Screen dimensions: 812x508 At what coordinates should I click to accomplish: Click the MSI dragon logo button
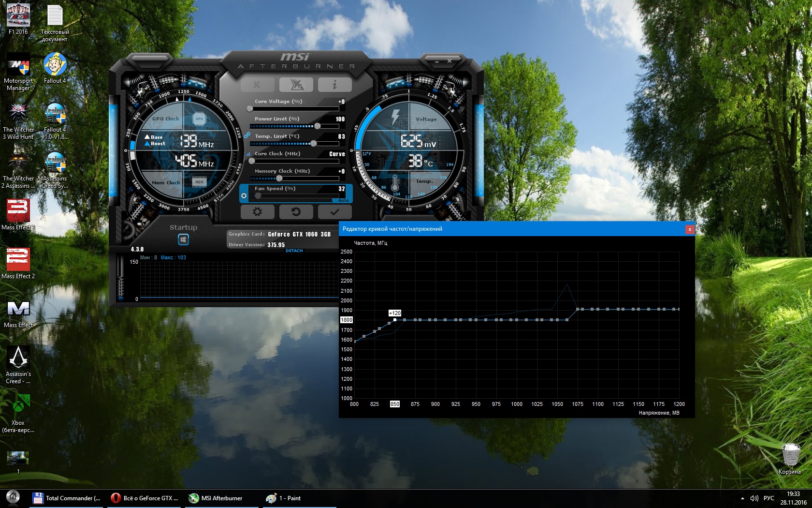[296, 85]
